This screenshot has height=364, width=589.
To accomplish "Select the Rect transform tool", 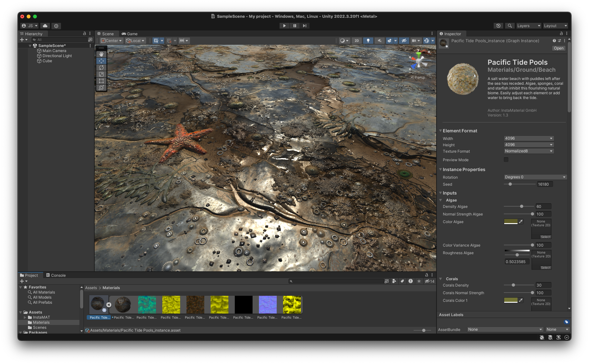I will (x=101, y=81).
